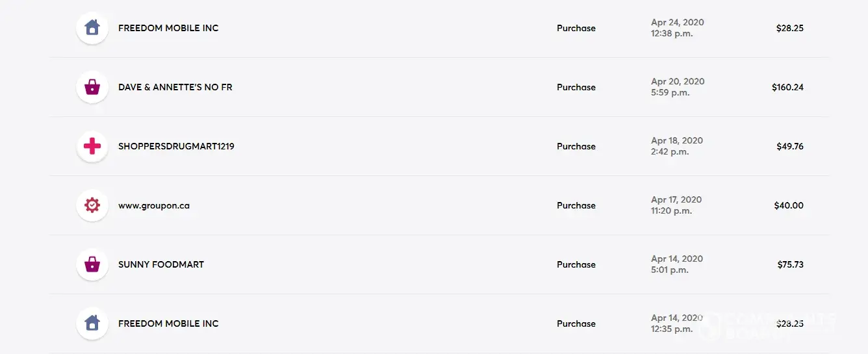
Task: Click the $49.76 transaction amount
Action: coord(789,146)
